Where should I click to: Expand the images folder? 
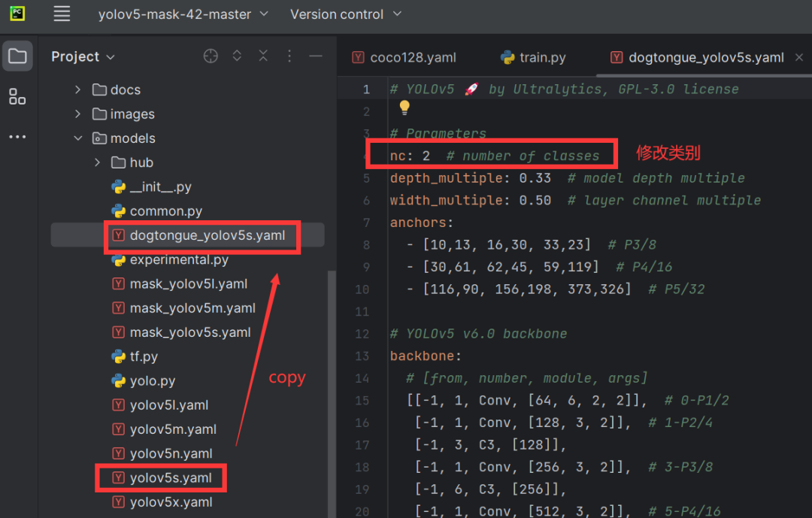point(77,114)
